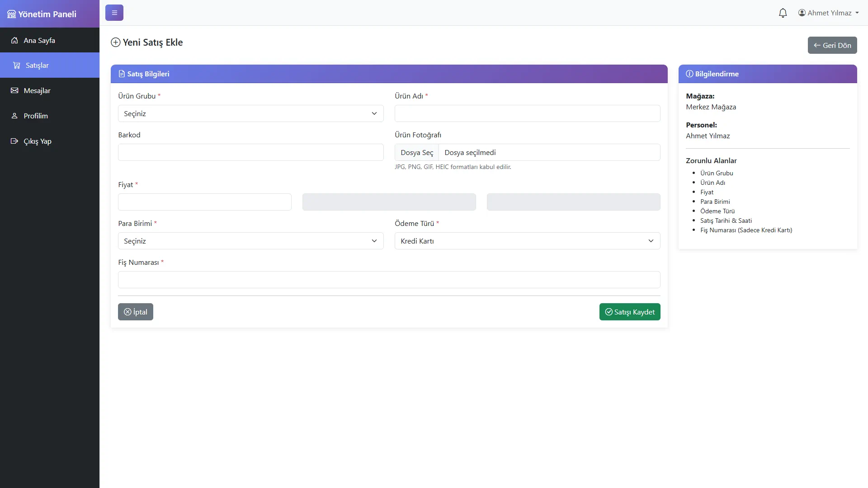Click the document icon in Satış Bilgileri header
Viewport: 868px width, 488px height.
coord(122,74)
